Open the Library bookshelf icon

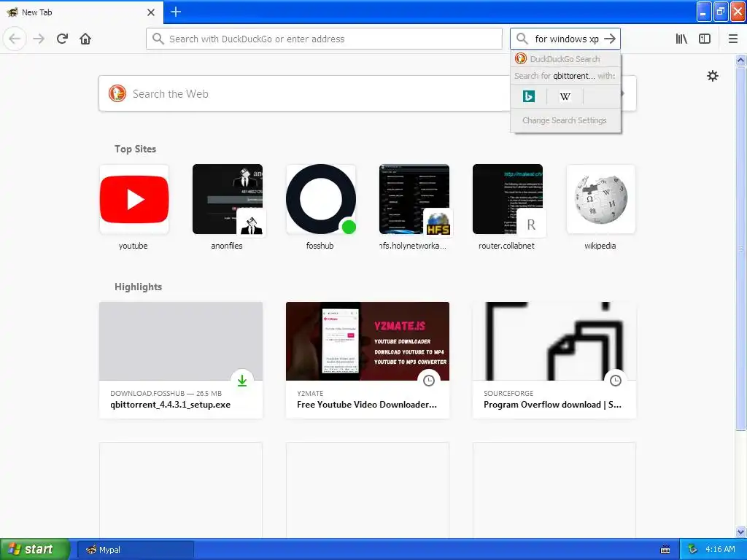681,39
